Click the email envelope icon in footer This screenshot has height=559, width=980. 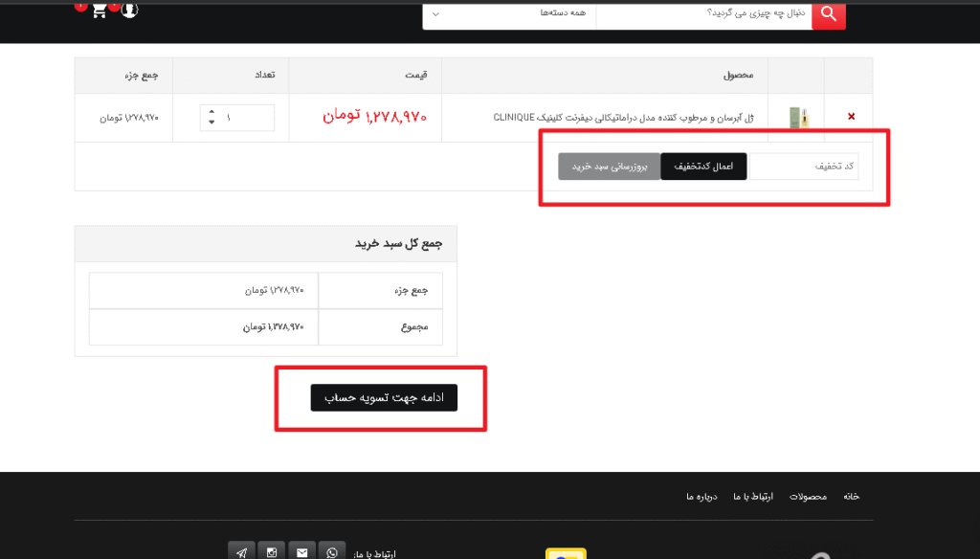click(x=301, y=550)
